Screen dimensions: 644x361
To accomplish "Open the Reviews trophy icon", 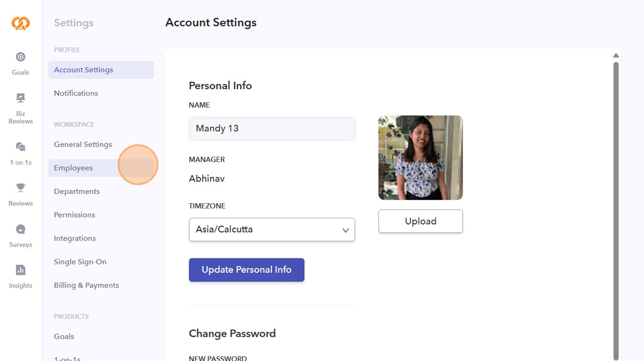I will coord(21,188).
